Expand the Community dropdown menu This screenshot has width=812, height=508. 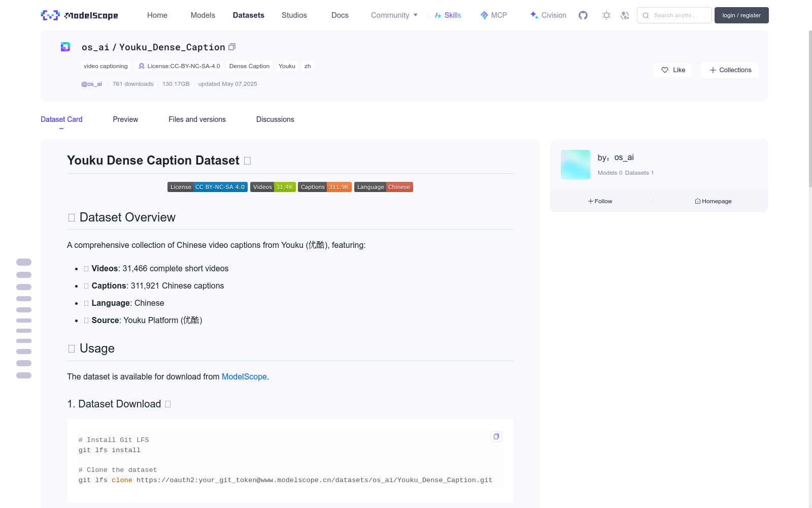coord(394,15)
